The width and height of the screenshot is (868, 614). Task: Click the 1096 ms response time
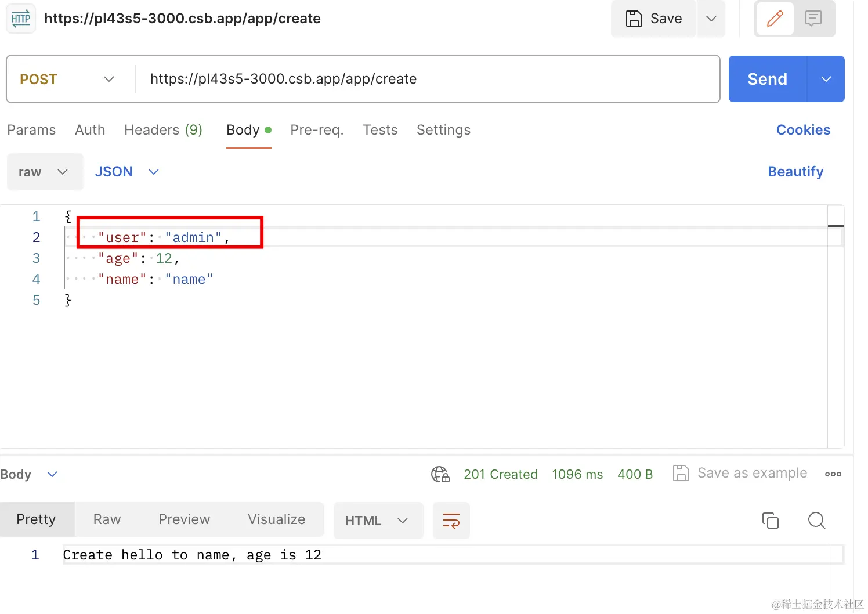577,474
